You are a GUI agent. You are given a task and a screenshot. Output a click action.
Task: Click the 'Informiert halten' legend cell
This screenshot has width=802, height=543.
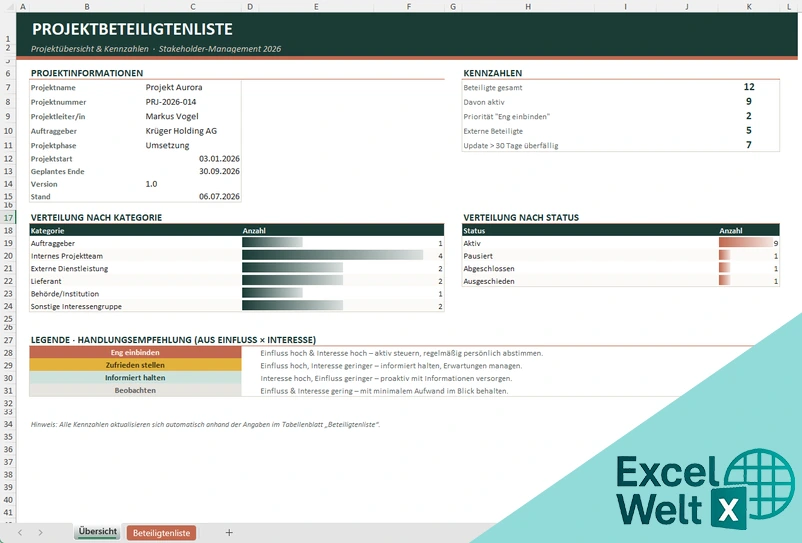[x=135, y=378]
